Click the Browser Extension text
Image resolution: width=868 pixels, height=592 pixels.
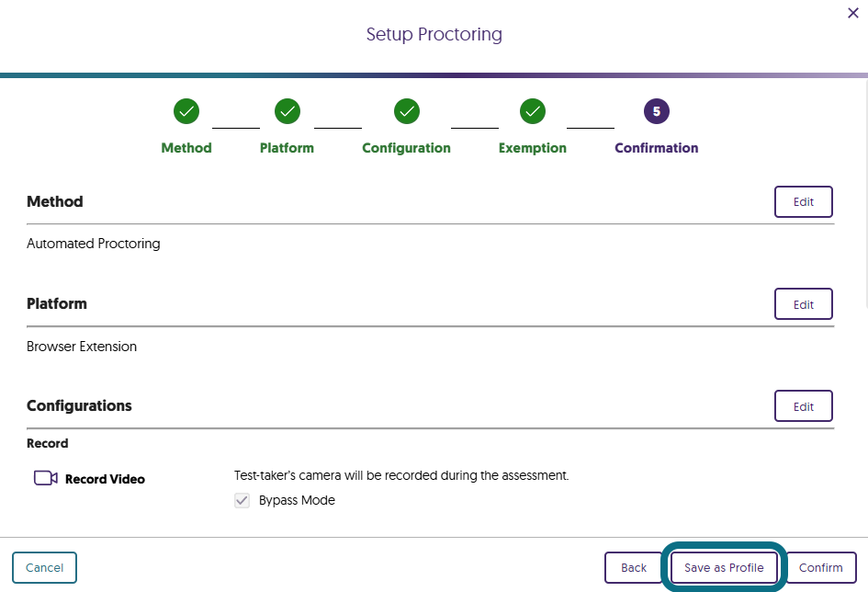pyautogui.click(x=82, y=347)
